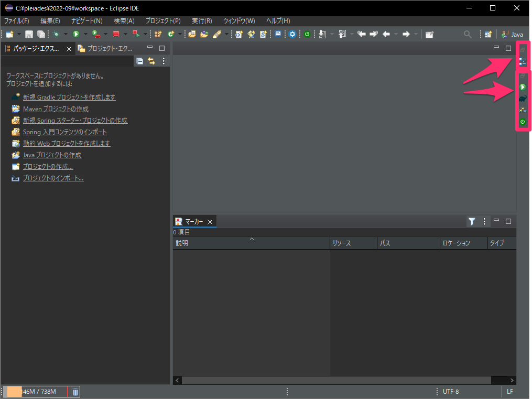The height and width of the screenshot is (399, 532).
Task: Click the Gradle elephant icon in right trim
Action: click(x=523, y=99)
